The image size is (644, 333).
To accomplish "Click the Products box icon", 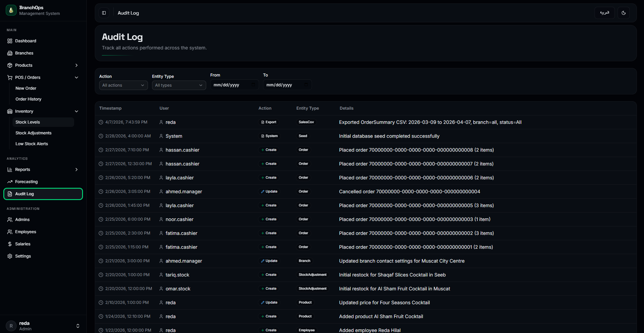I will click(x=10, y=65).
